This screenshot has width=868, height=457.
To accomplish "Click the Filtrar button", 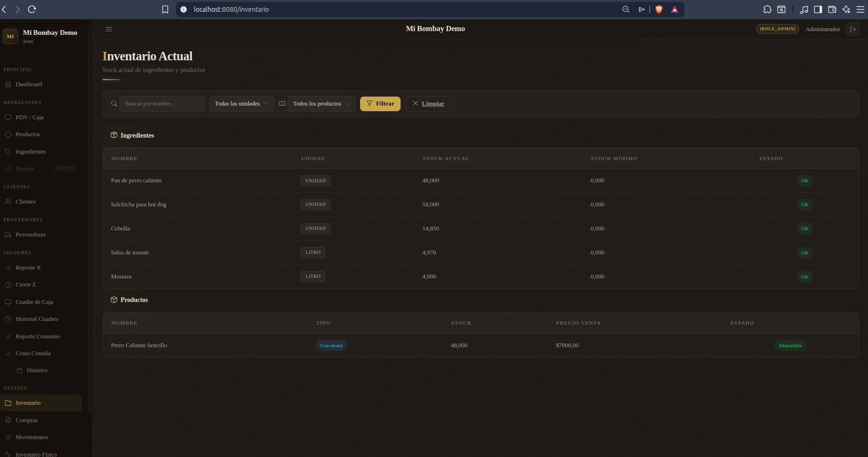I will pos(380,104).
